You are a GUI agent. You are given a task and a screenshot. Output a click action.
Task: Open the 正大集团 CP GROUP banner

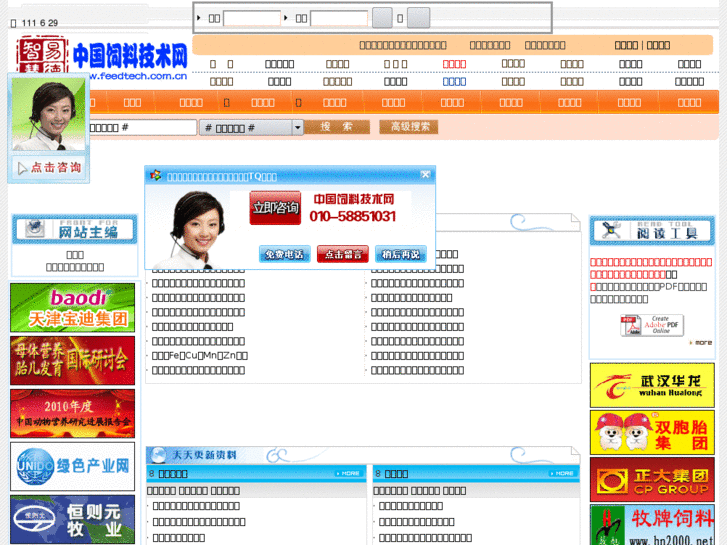[652, 480]
